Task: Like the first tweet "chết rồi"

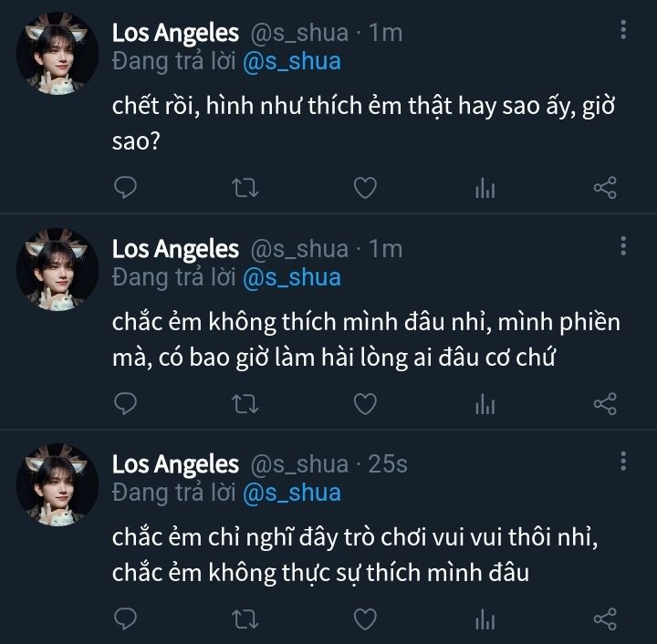Action: [x=365, y=188]
